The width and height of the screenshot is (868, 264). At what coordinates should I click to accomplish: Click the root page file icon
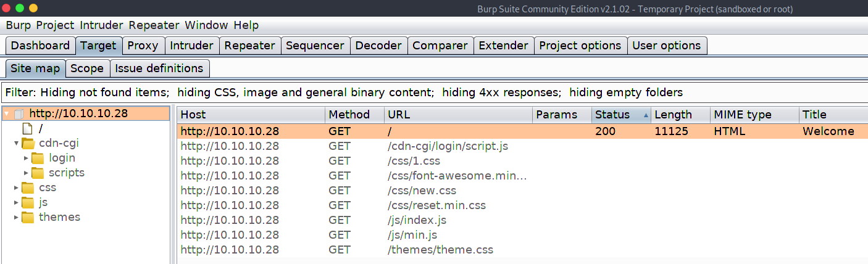point(27,129)
